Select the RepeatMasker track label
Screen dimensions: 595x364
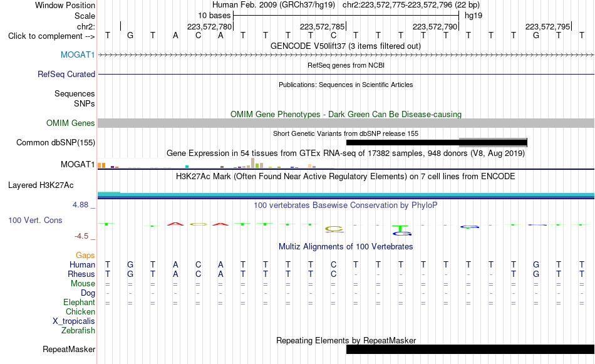pyautogui.click(x=69, y=349)
